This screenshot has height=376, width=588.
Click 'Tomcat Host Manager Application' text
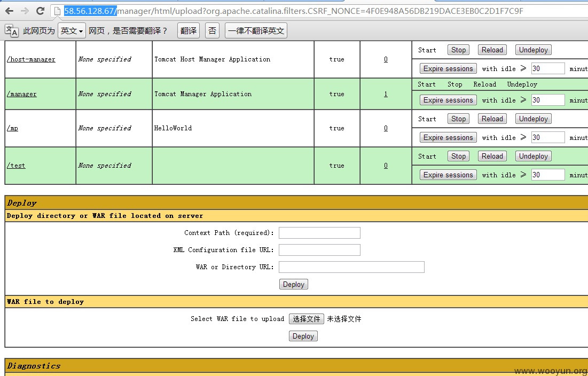click(x=212, y=59)
